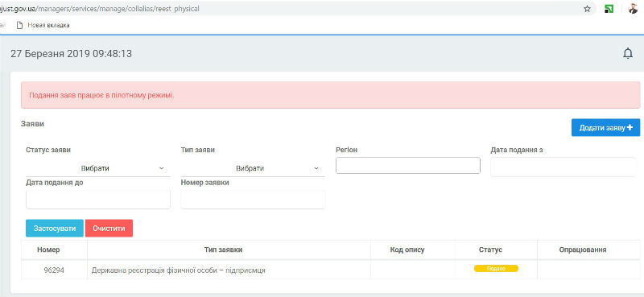Open notifications bell icon
Screen dimensions: 644x297
(628, 53)
